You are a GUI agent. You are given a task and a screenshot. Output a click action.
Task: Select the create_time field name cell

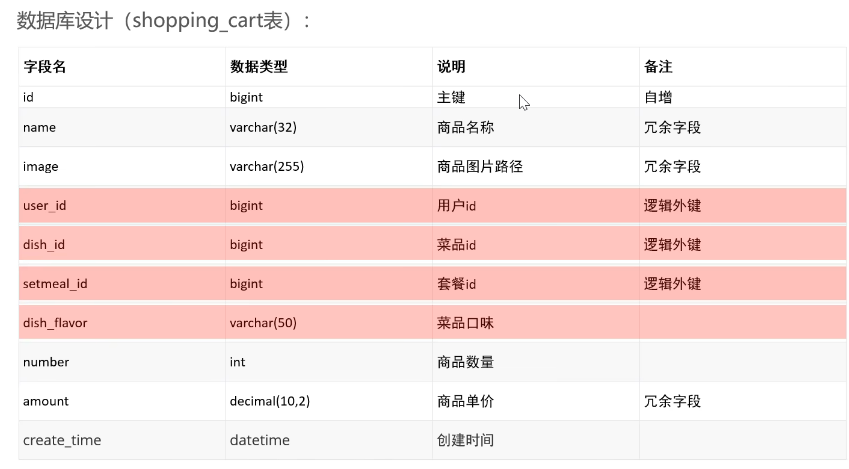pyautogui.click(x=62, y=440)
